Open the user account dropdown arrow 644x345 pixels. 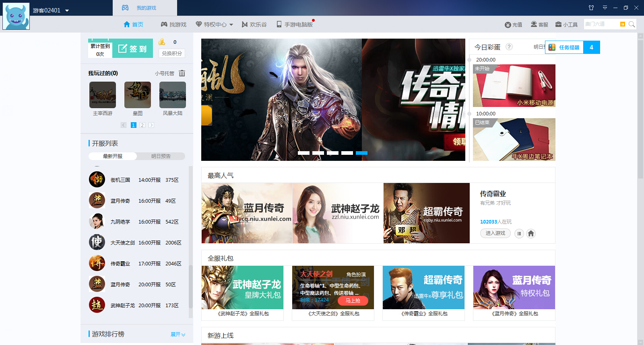(67, 10)
